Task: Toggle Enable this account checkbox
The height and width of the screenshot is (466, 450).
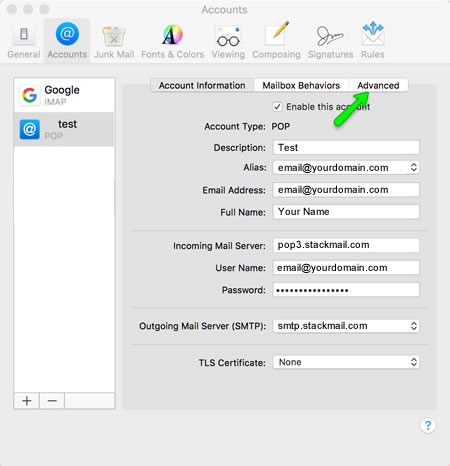Action: click(x=277, y=107)
